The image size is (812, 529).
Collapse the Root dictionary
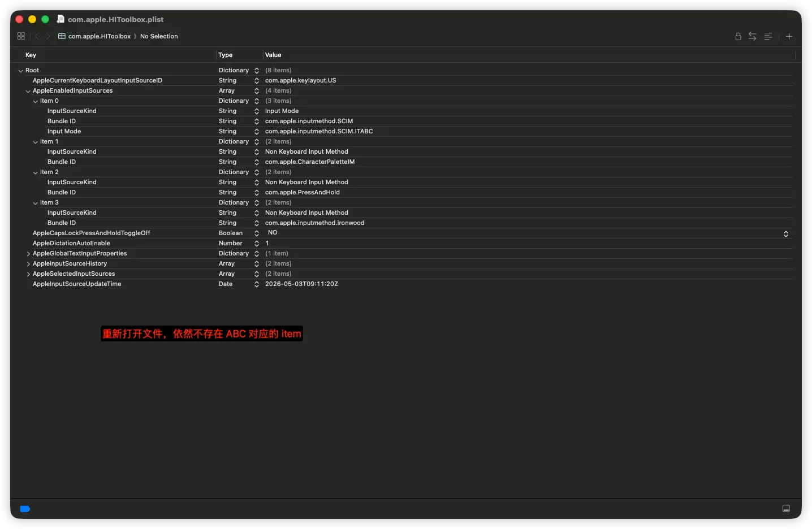click(21, 71)
